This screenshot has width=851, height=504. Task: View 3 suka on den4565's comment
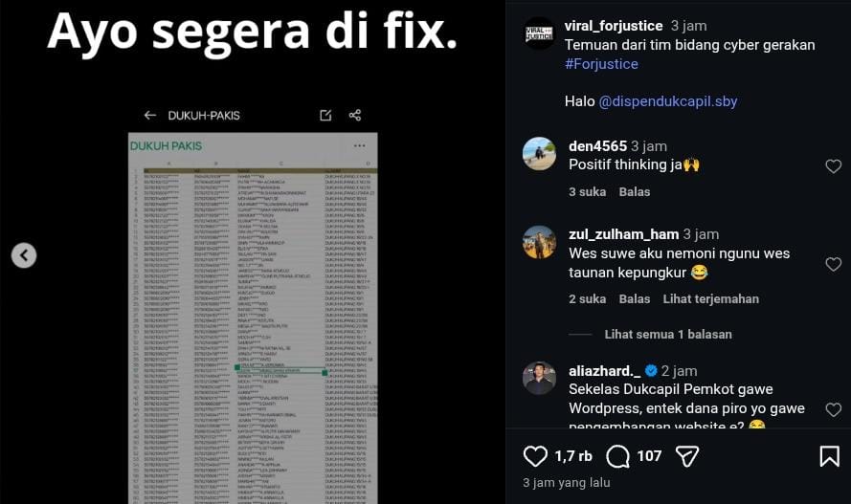pyautogui.click(x=587, y=192)
